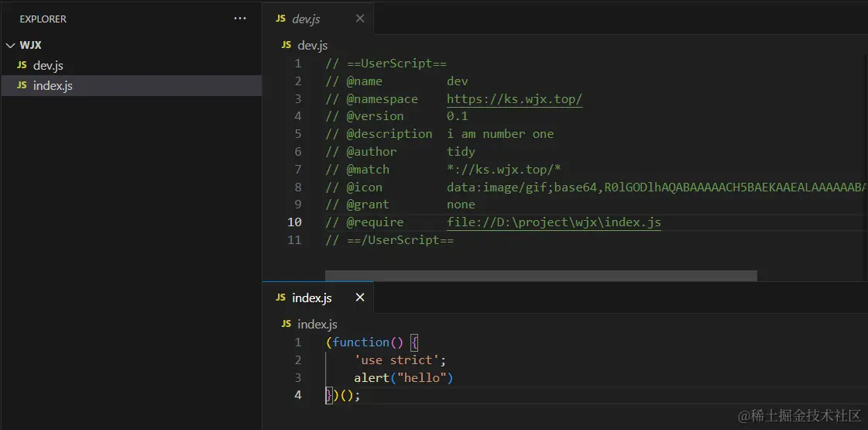
Task: Select index.js in the Explorer tree
Action: pyautogui.click(x=131, y=86)
